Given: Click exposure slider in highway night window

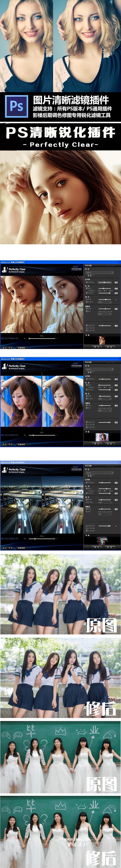Looking at the screenshot, I should pos(104,489).
